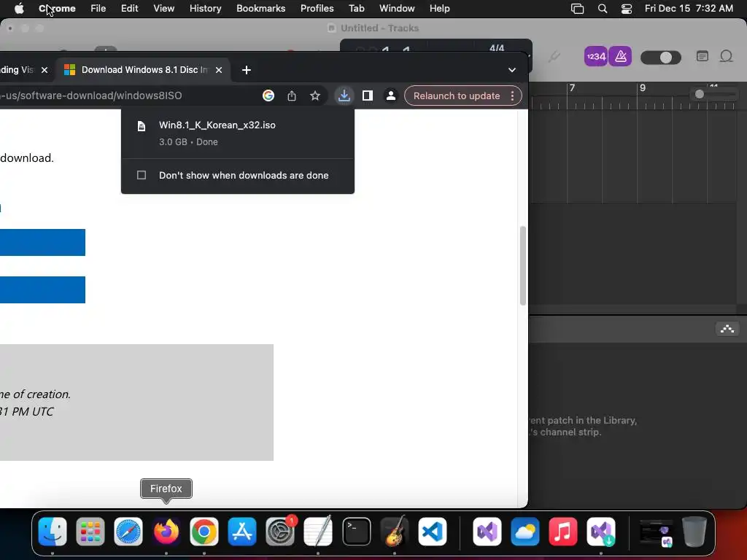Click the upper blue download button
This screenshot has width=747, height=560.
coord(42,242)
